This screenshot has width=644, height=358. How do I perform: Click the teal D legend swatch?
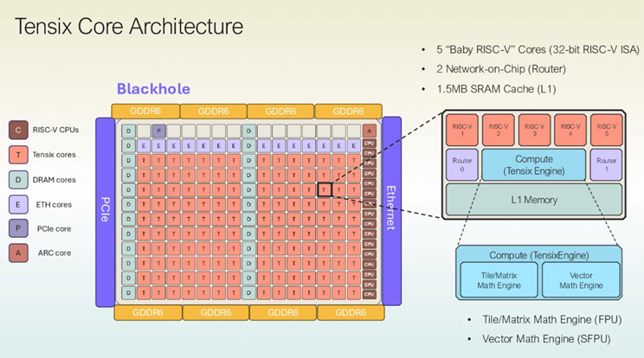(x=18, y=180)
